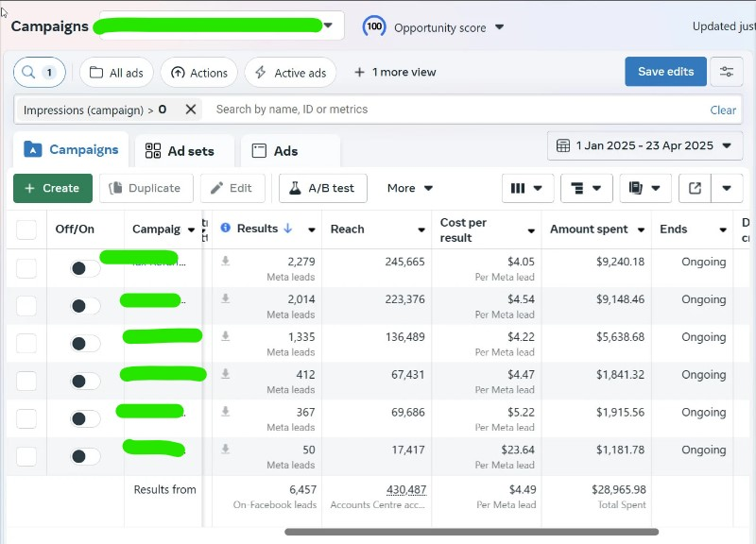
Task: Click the filter settings icon beside Save edits
Action: pyautogui.click(x=726, y=71)
